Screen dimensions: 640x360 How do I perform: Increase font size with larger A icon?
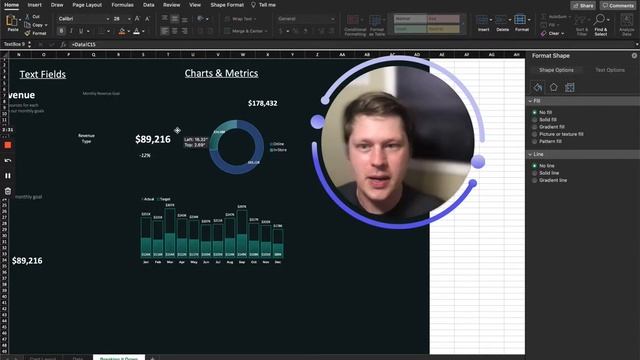click(x=137, y=19)
